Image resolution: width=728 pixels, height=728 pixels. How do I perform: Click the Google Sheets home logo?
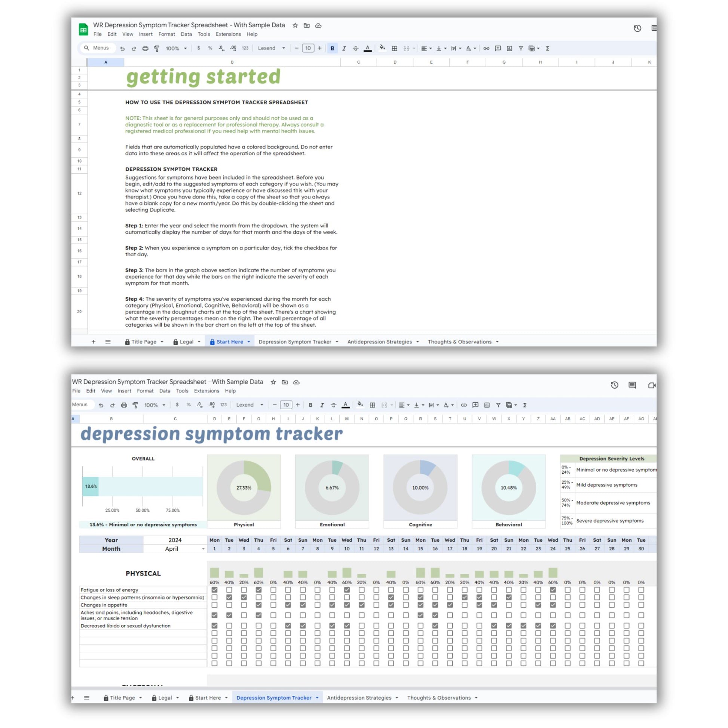(83, 30)
